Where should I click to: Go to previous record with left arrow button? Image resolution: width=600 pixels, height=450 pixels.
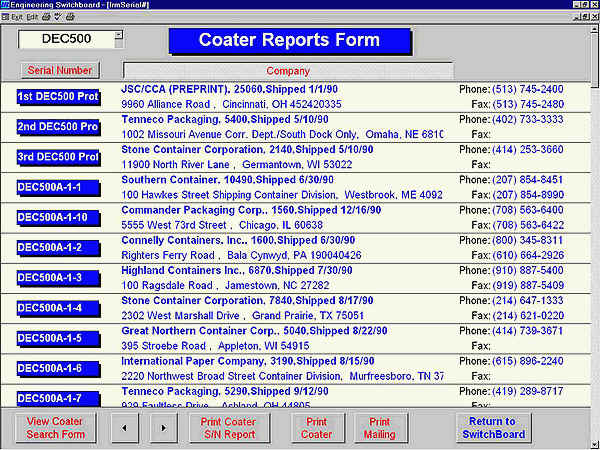[125, 428]
